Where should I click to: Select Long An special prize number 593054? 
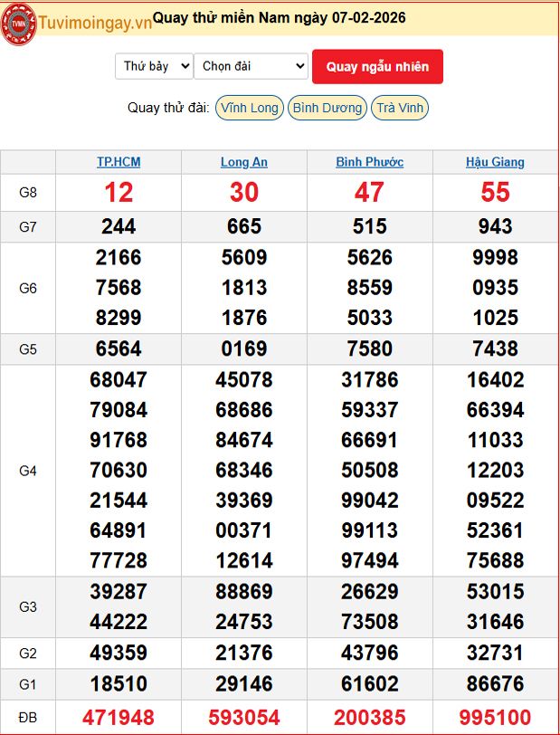pos(244,717)
